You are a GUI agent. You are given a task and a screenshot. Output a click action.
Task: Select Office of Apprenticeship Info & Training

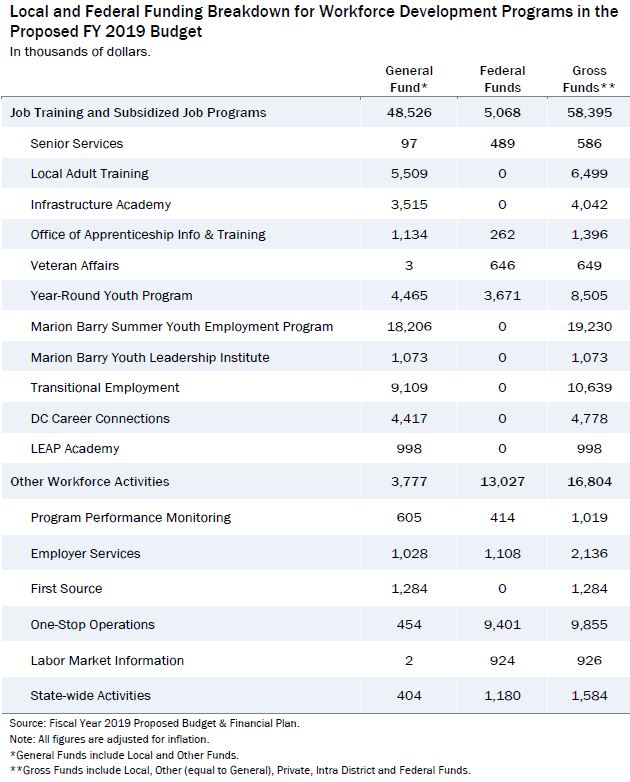pyautogui.click(x=148, y=234)
